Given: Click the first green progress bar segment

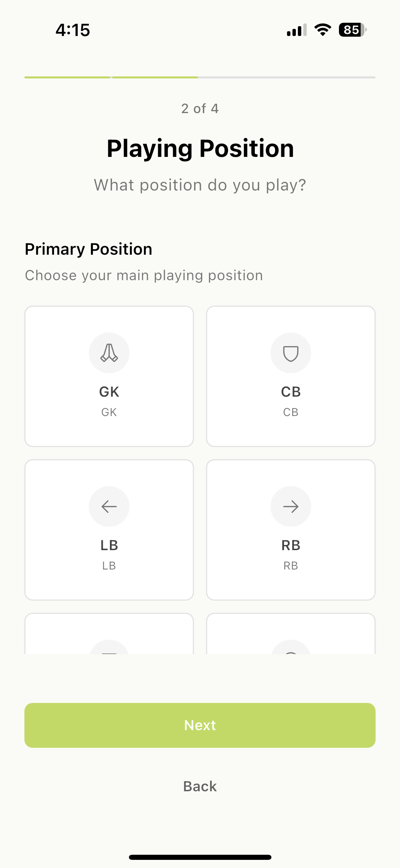Looking at the screenshot, I should pyautogui.click(x=67, y=77).
